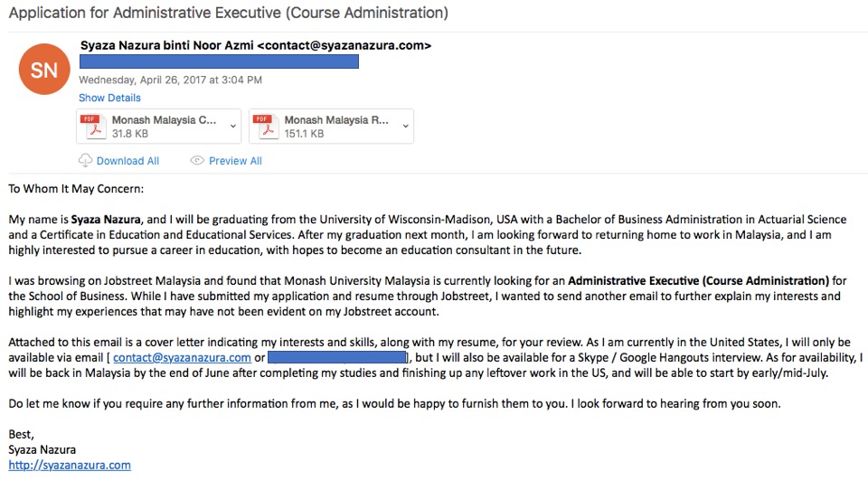The width and height of the screenshot is (868, 481).
Task: Click the 'To Whom It May Concern' greeting line
Action: point(76,189)
